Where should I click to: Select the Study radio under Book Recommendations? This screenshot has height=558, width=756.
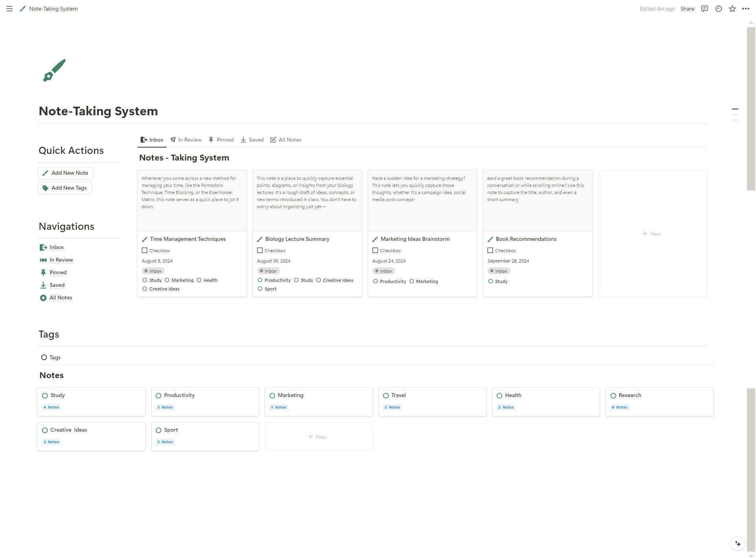pyautogui.click(x=490, y=281)
